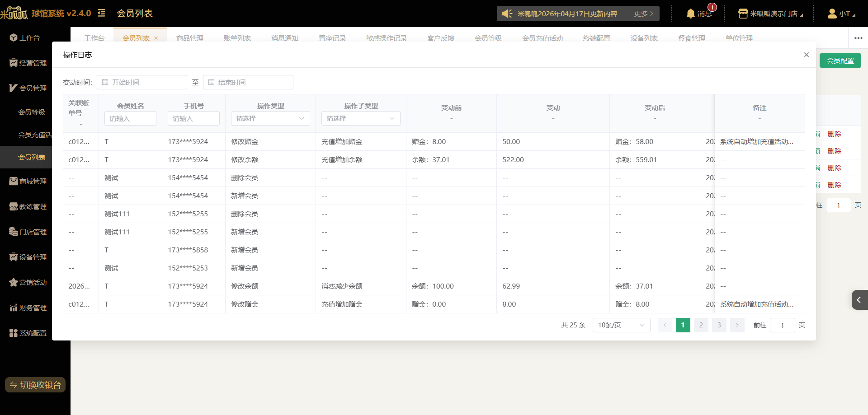This screenshot has width=868, height=415.
Task: Expand the side panel arrow handle
Action: point(859,300)
